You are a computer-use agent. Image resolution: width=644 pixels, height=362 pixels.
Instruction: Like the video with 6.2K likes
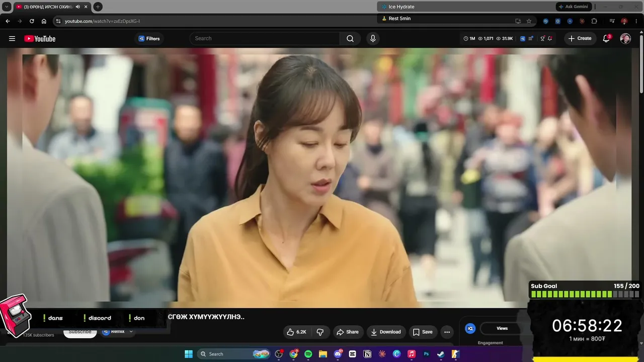pos(296,332)
